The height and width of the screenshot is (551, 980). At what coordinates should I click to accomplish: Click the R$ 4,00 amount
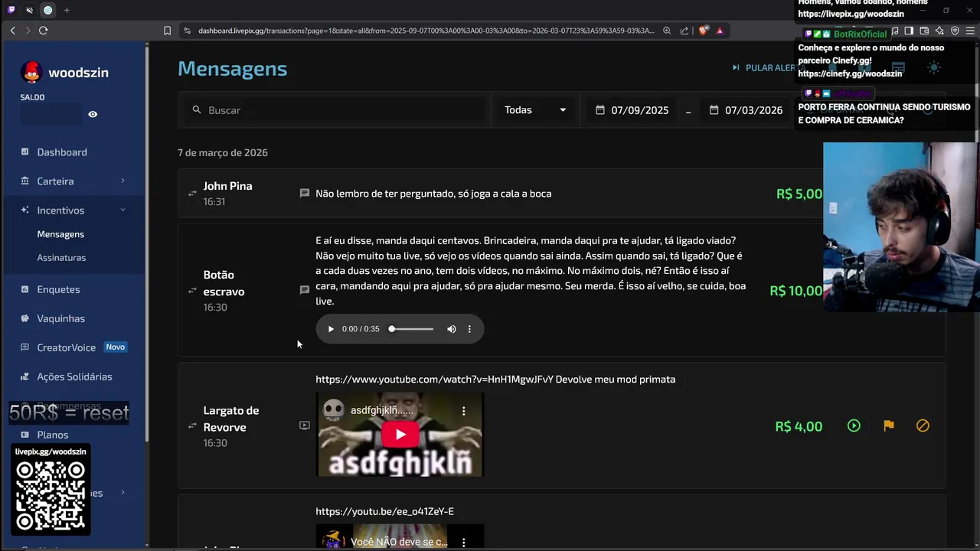(799, 426)
